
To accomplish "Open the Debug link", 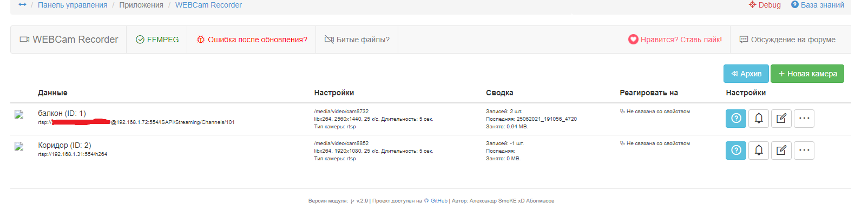I will pos(765,5).
